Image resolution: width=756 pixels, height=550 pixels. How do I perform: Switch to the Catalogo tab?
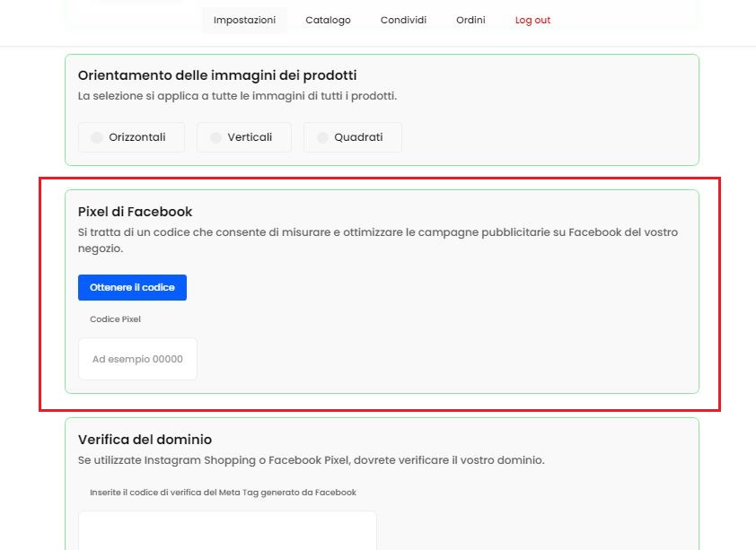point(328,20)
